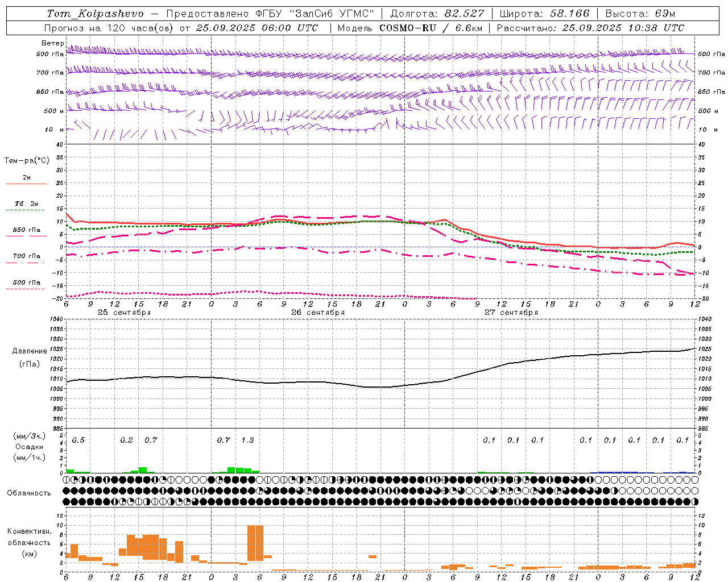Viewport: 728px width, 582px height.
Task: Click "Рассчитано: 25.09.2025 10:38 UTC" text
Action: (x=590, y=28)
